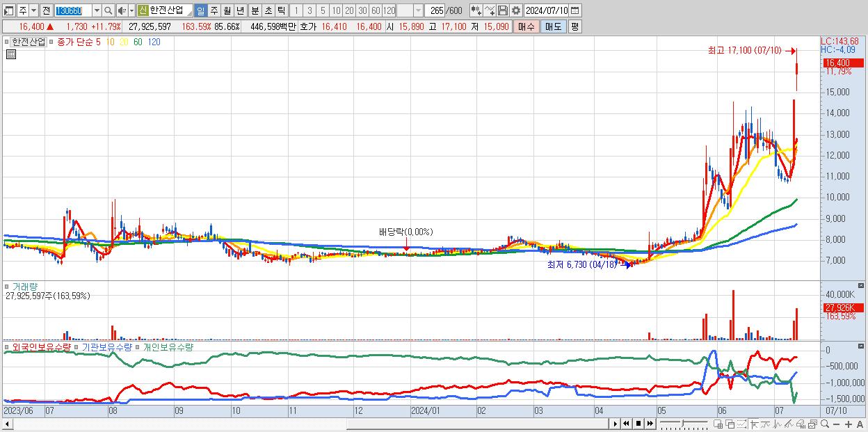Click the date field 2024/07/10
868x432 pixels.
pyautogui.click(x=546, y=10)
